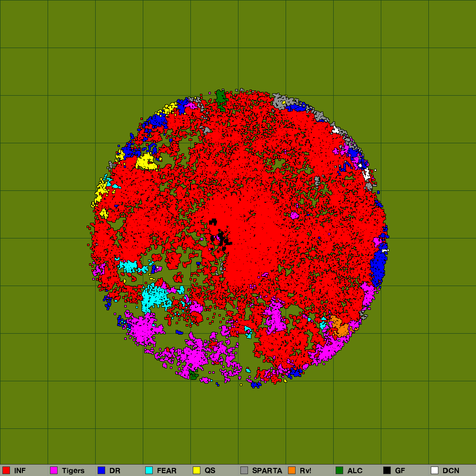Click the white DCN legend swatch
This screenshot has height=476, width=476.
(435, 470)
